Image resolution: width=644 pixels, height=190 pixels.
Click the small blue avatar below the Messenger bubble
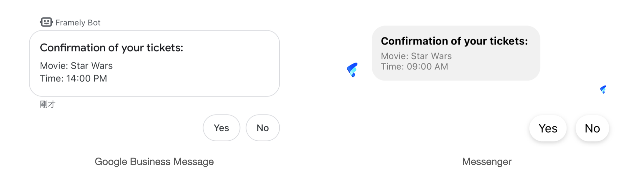click(x=603, y=89)
